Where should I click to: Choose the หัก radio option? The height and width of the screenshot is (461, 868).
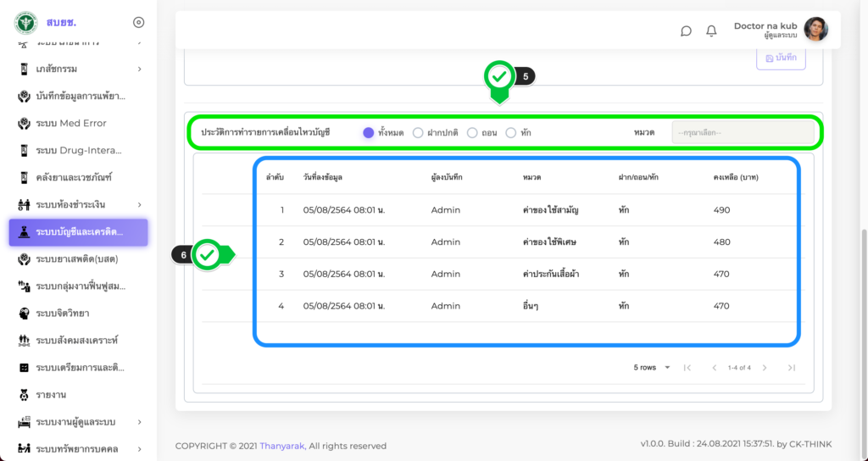[x=510, y=133]
